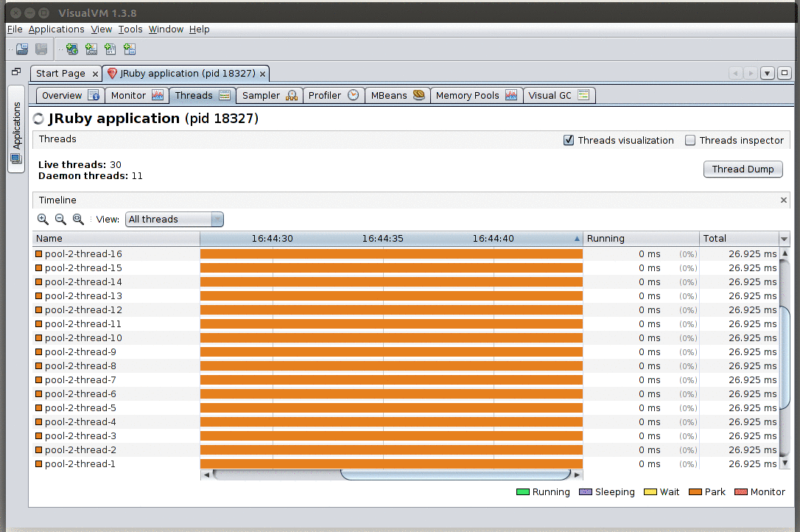This screenshot has width=800, height=532.
Task: Open the table column chooser dropdown
Action: click(x=785, y=239)
